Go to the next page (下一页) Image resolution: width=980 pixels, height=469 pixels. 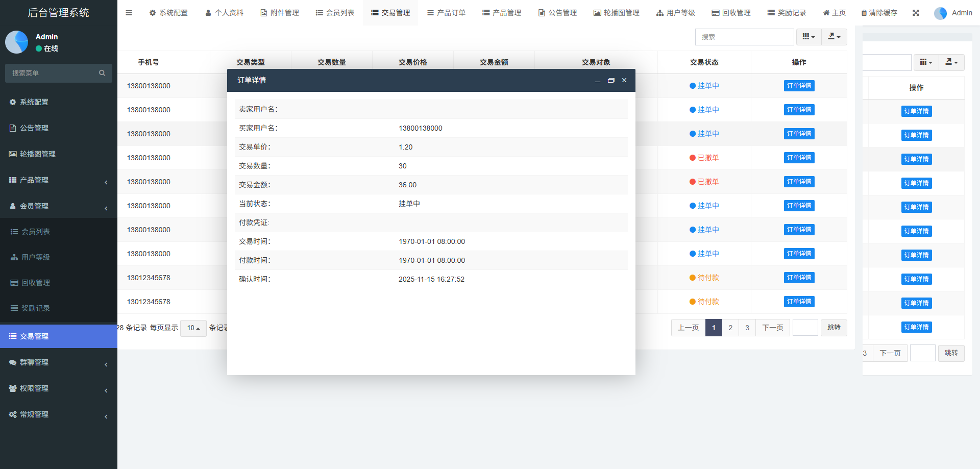pos(772,328)
